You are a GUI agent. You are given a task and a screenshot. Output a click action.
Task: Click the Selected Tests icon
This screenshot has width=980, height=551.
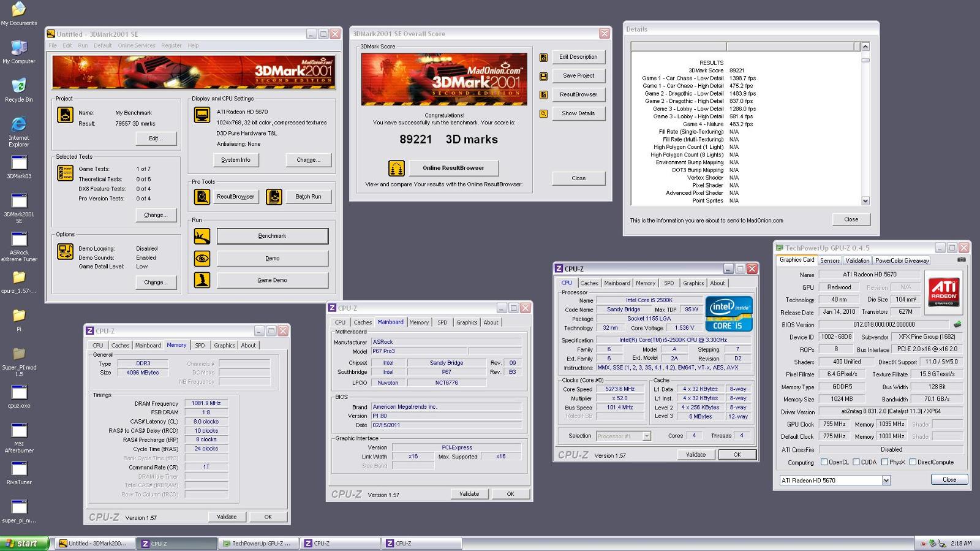pos(65,173)
